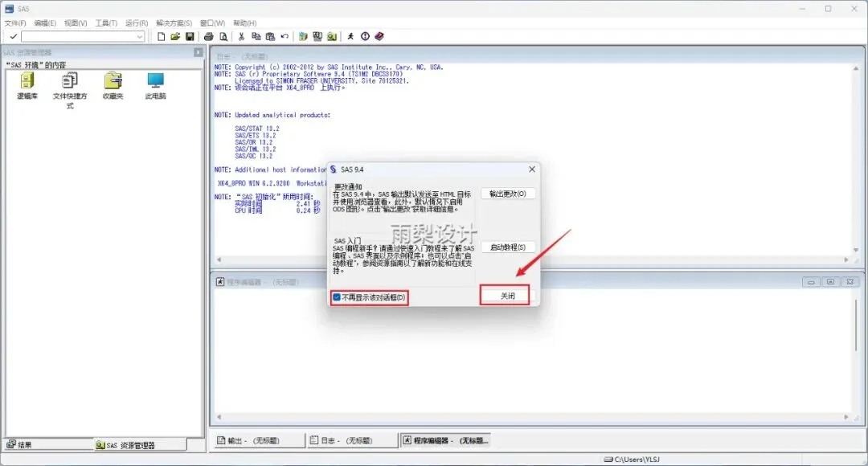Cut selection using the scissors icon

click(x=241, y=36)
